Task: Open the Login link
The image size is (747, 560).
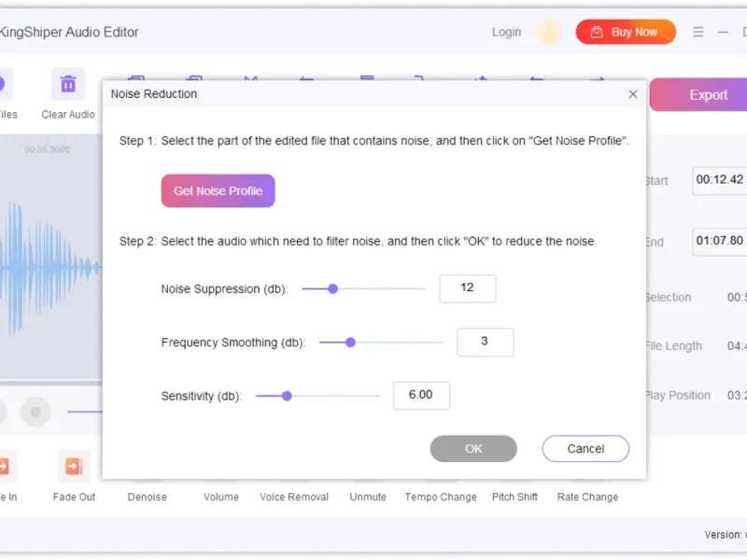Action: point(506,32)
